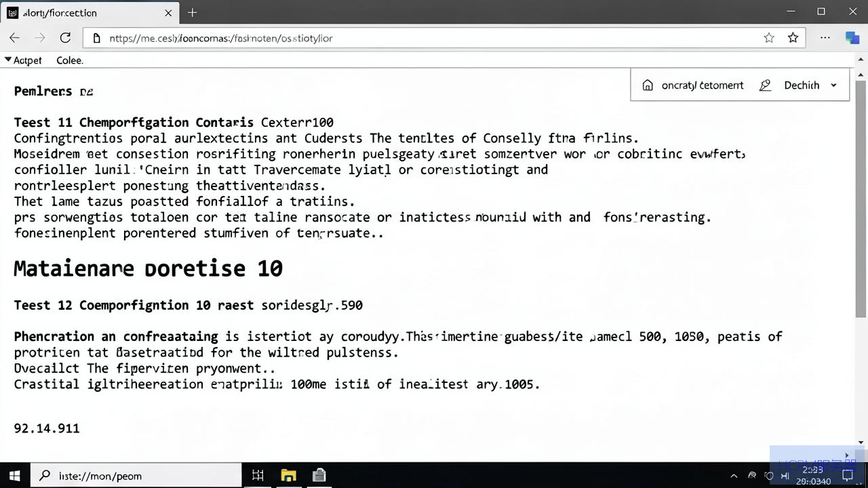868x488 pixels.
Task: Click the page icon in address bar
Action: 97,39
